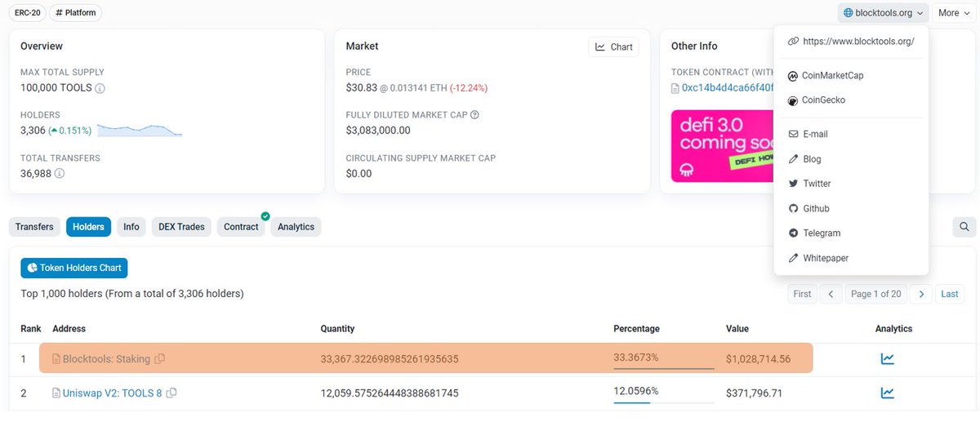Click the ERC-20 tag
Viewport: 980px width, 426px height.
[28, 13]
